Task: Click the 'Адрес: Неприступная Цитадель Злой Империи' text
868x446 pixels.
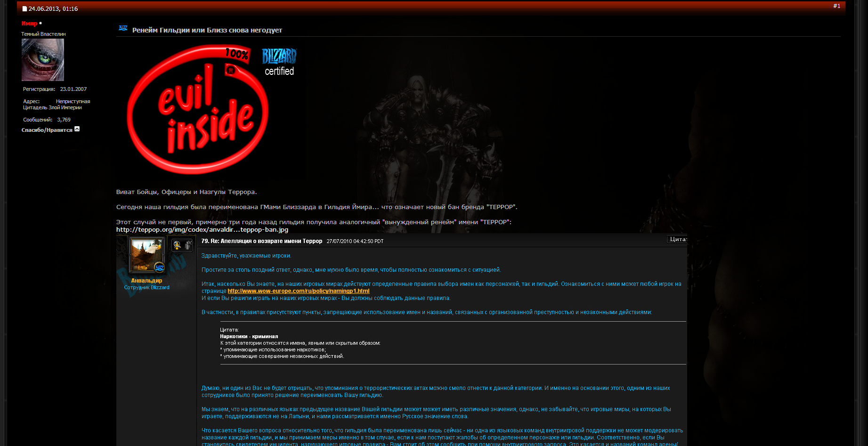Action: point(57,105)
